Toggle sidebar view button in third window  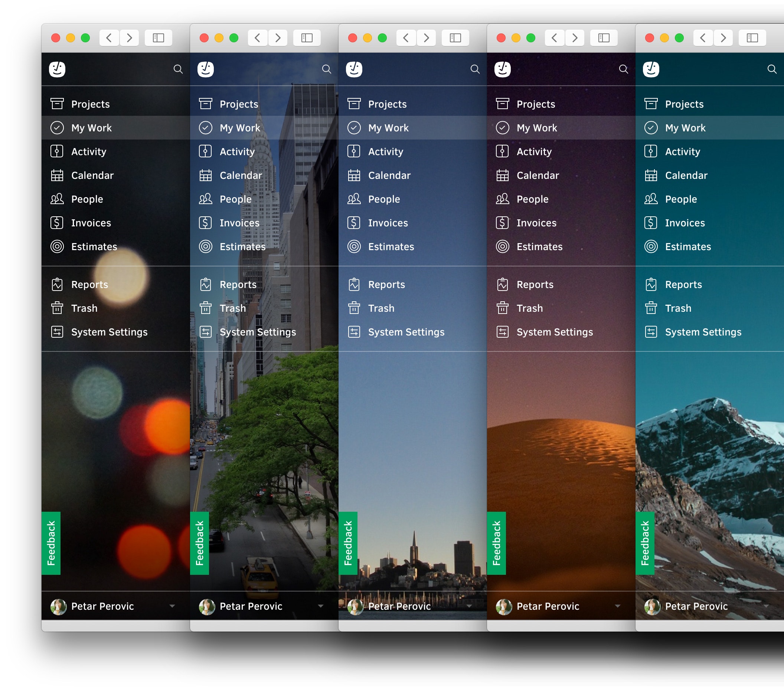[455, 37]
